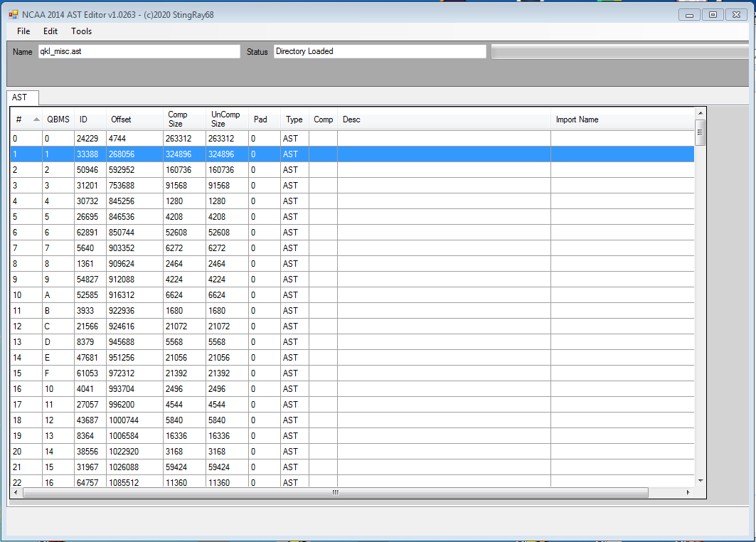The width and height of the screenshot is (756, 542).
Task: Click the Status field showing Directory Loaded
Action: coord(380,52)
